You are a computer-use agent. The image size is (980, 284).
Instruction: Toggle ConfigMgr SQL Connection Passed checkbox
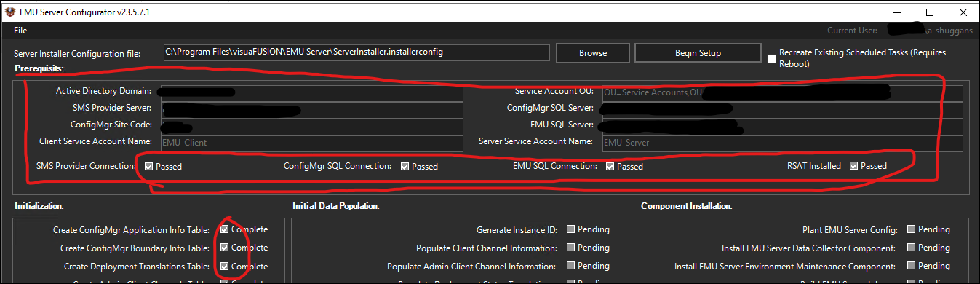[x=405, y=167]
